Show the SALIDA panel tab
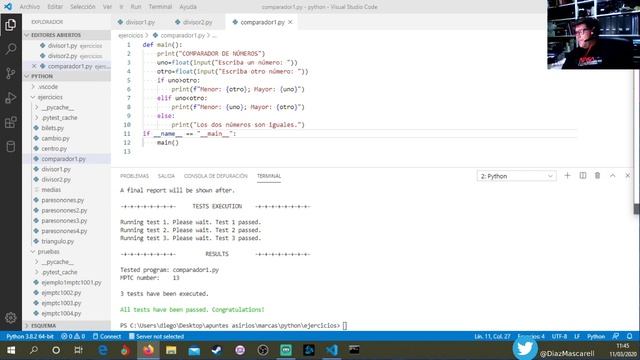 pos(166,176)
